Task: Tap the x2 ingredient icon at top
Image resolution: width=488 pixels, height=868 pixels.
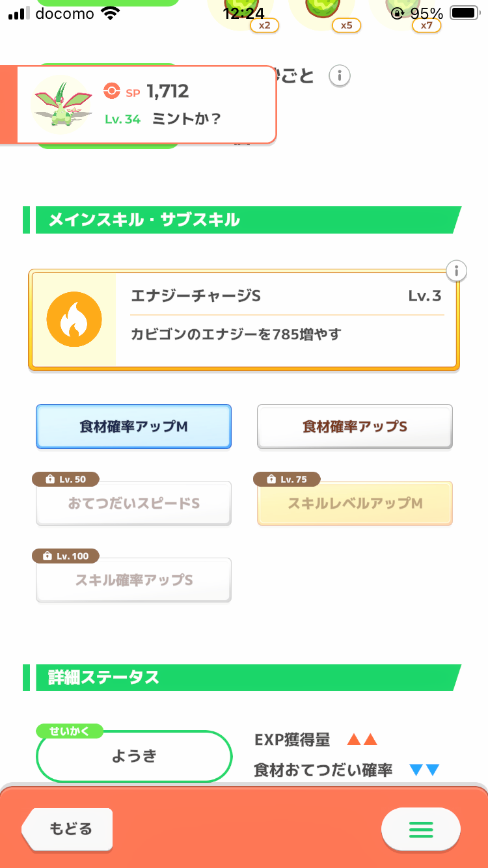Action: [x=244, y=13]
